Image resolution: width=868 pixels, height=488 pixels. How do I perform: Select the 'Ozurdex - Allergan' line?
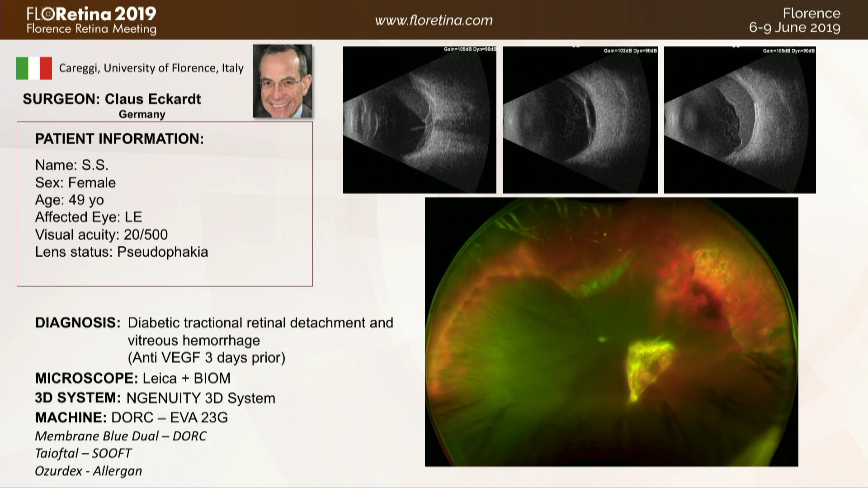(89, 471)
